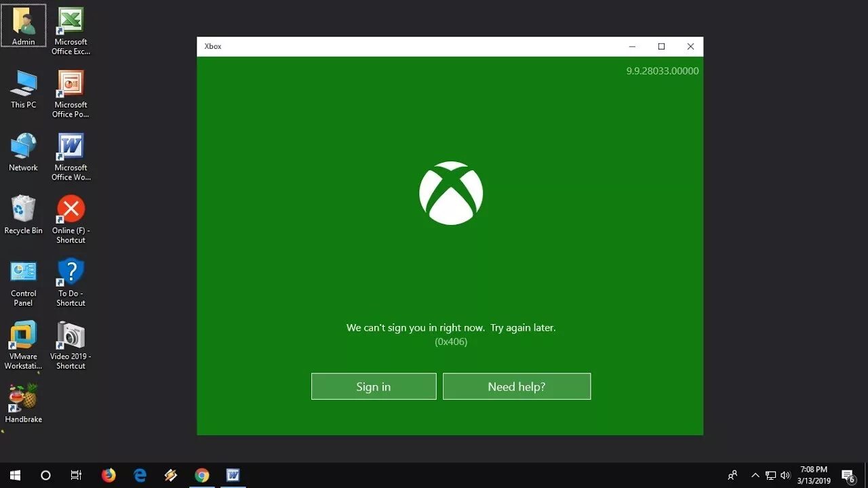
Task: Select the Control Panel desktop icon
Action: [x=24, y=283]
